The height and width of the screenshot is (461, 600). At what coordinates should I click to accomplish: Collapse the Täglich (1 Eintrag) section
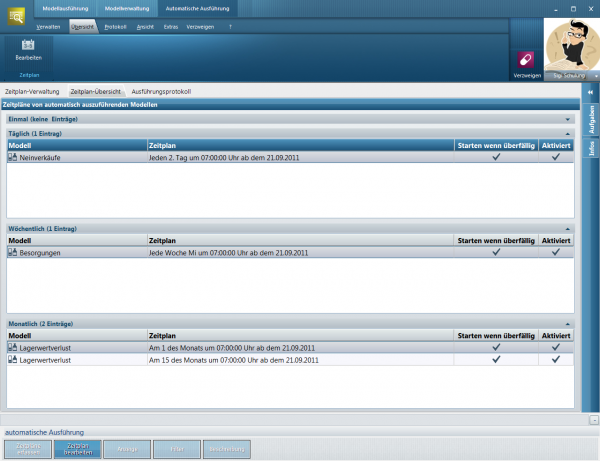click(567, 133)
